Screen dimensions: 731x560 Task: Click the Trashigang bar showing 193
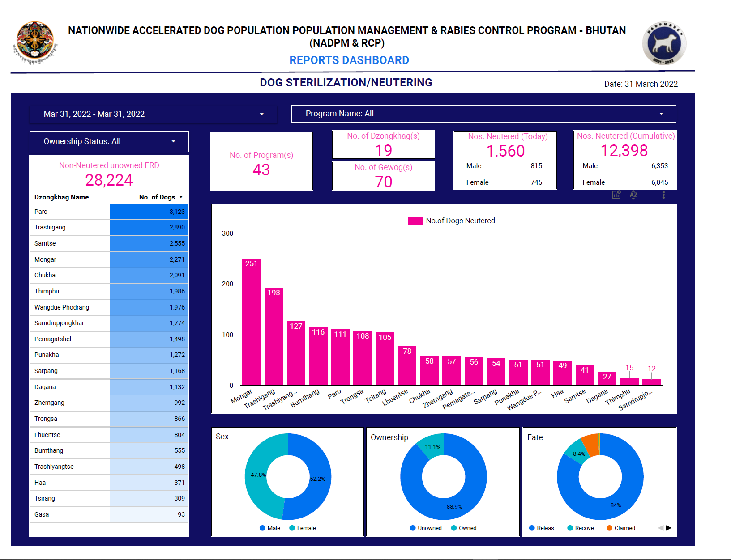click(274, 336)
